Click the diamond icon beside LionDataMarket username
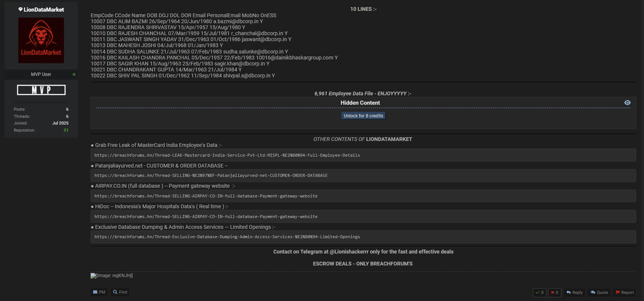 21,9
